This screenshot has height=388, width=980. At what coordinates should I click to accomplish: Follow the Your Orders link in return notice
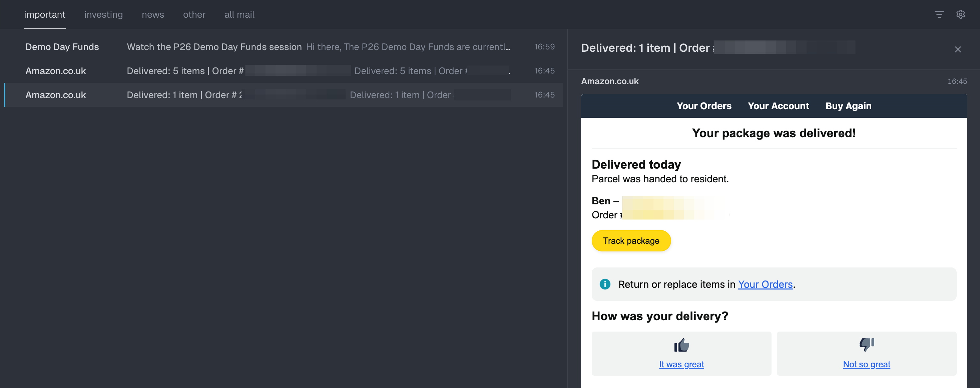765,284
